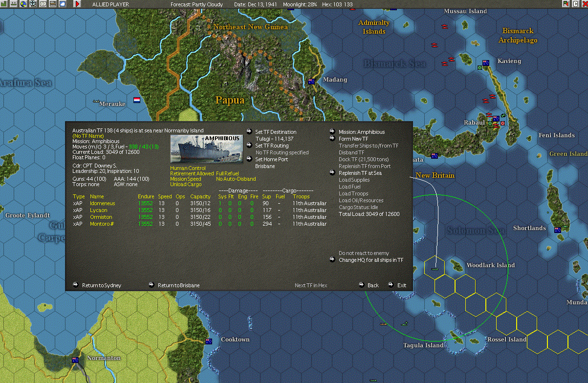Select the Australian flag at Kavieng
Viewport: 588px width, 383px height.
485,63
